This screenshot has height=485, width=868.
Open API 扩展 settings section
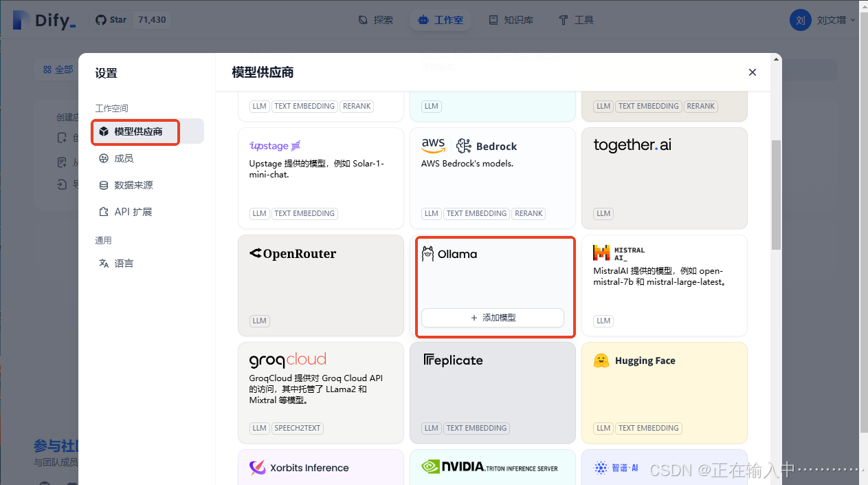[148, 212]
